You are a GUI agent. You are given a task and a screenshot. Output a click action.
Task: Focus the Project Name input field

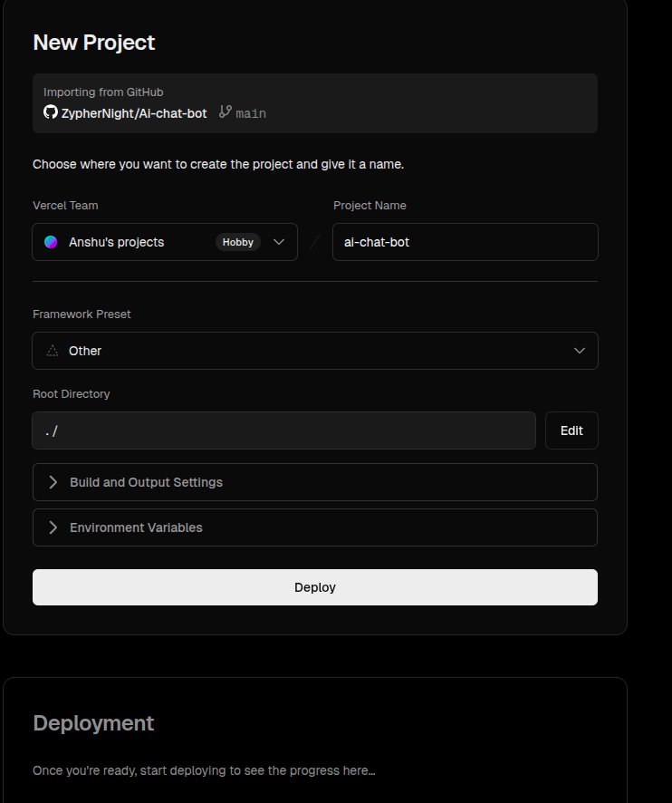pos(465,242)
